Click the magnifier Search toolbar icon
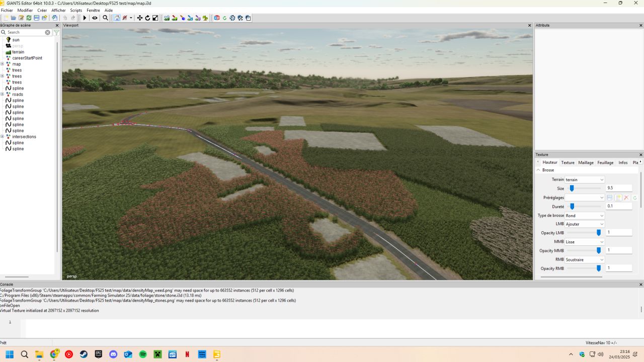This screenshot has height=362, width=644. (x=105, y=18)
